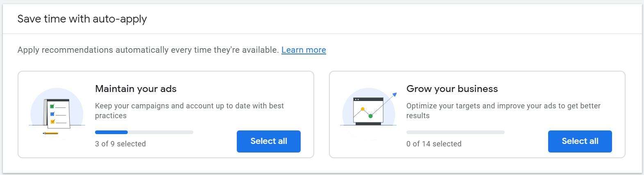Image resolution: width=644 pixels, height=175 pixels.
Task: Click the yellow dot on the growth chart
Action: [x=363, y=109]
